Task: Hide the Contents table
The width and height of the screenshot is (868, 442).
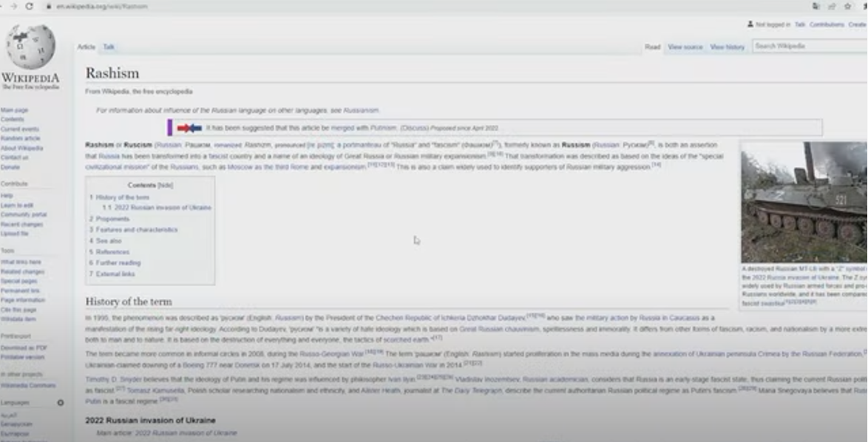Action: [166, 186]
